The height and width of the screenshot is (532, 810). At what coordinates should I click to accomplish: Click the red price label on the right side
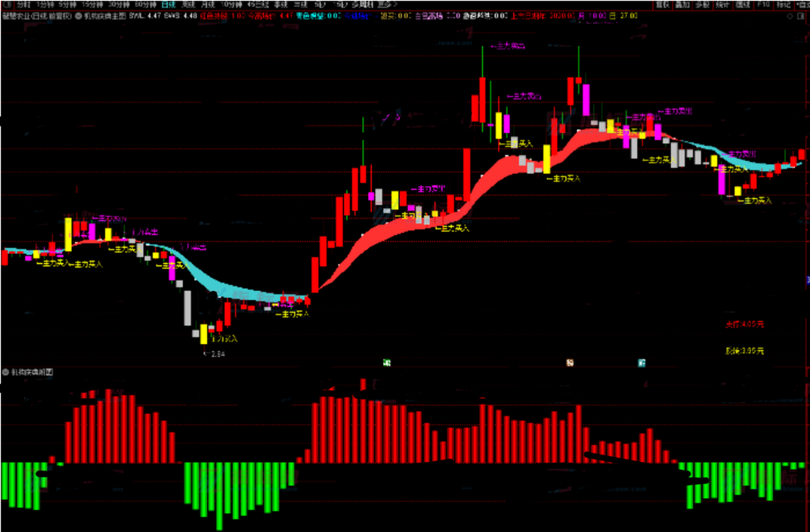coord(745,324)
